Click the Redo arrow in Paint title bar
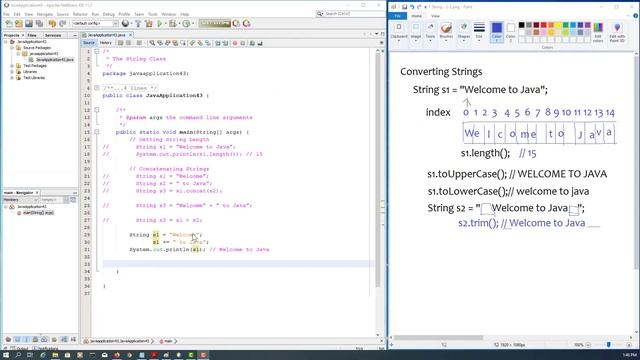 point(419,7)
